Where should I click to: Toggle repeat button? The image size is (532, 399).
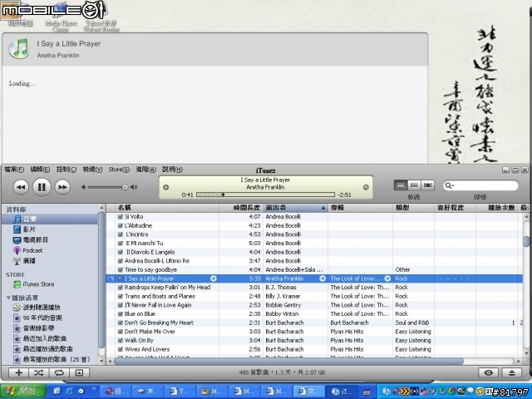click(59, 372)
